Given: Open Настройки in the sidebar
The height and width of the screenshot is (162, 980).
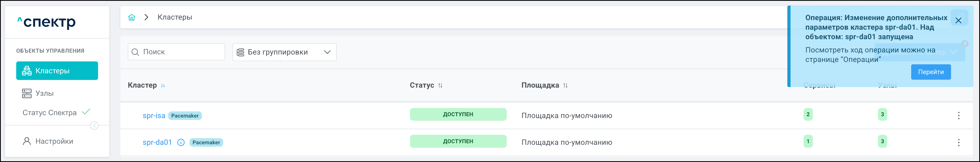Looking at the screenshot, I should 54,142.
